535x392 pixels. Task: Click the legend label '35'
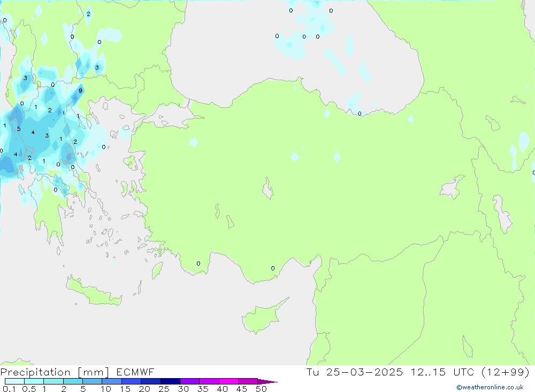click(203, 389)
